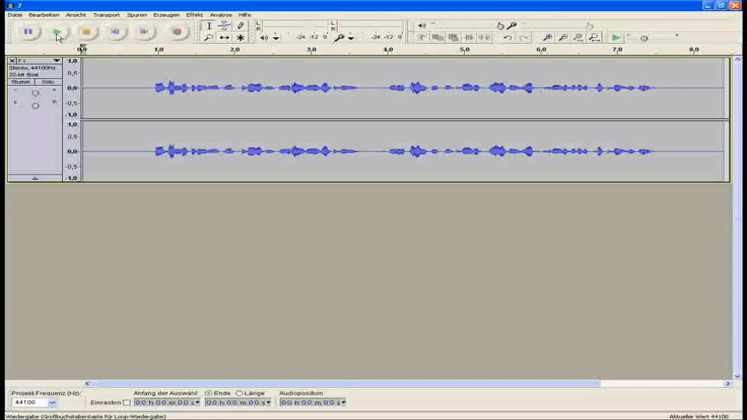Viewport: 747px width, 420px height.
Task: Open the output meter dropdown arrow
Action: 276,38
